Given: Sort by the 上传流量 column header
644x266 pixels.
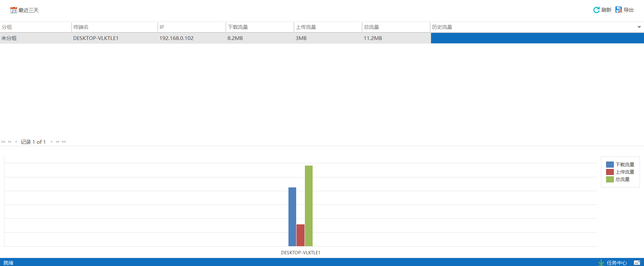Looking at the screenshot, I should (x=306, y=27).
